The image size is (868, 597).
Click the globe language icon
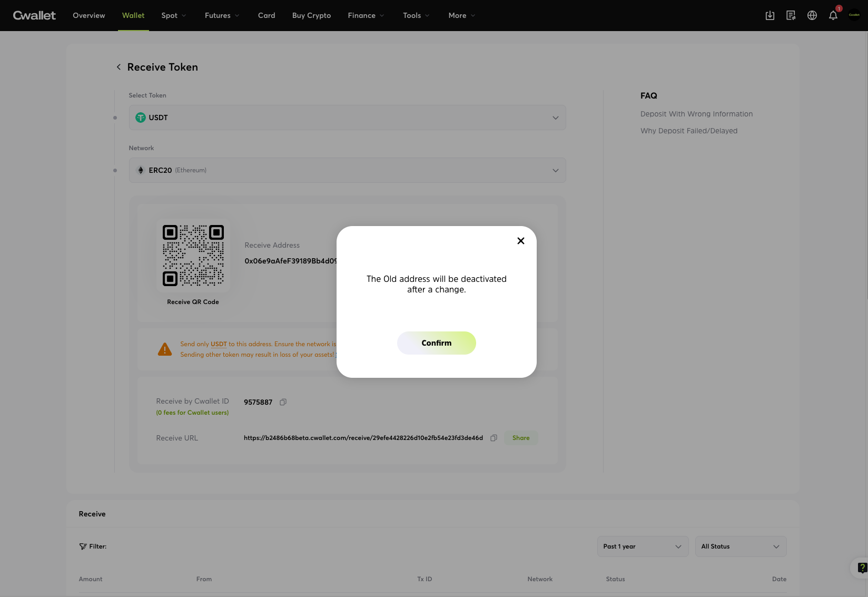[812, 15]
